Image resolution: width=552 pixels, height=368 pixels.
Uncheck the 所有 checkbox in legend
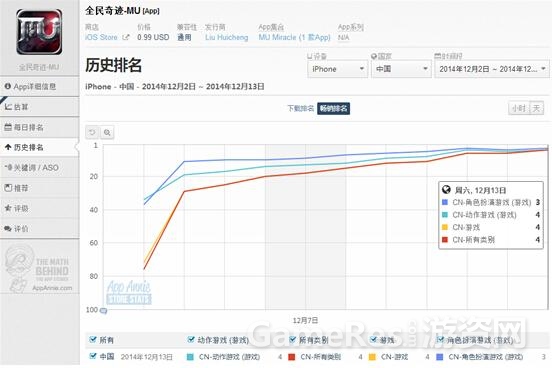(x=93, y=339)
